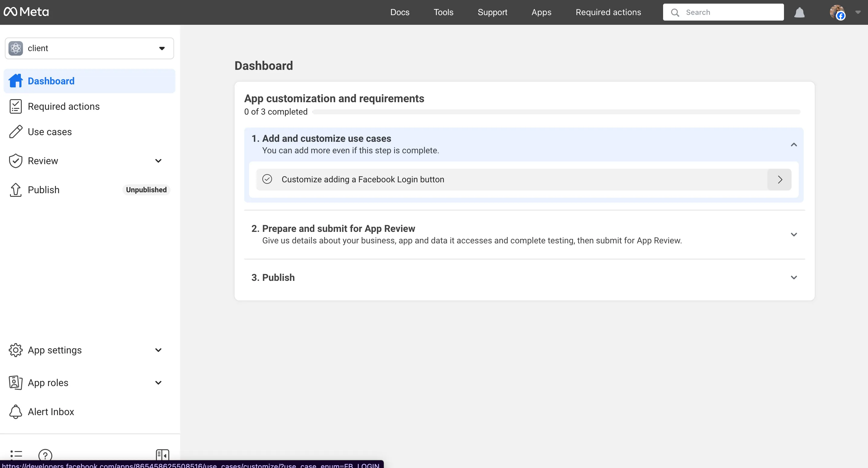
Task: Open the notifications bell
Action: point(799,12)
